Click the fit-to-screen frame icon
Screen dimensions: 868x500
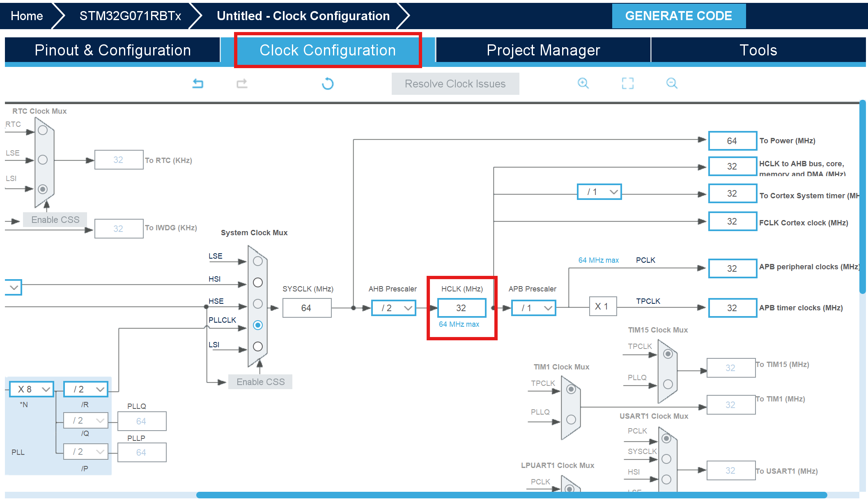click(627, 83)
